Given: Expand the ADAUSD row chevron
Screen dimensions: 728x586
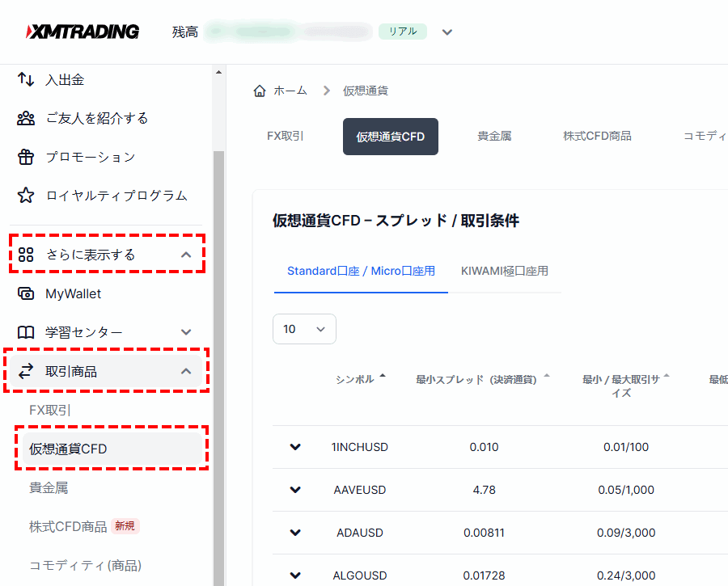Looking at the screenshot, I should [295, 533].
